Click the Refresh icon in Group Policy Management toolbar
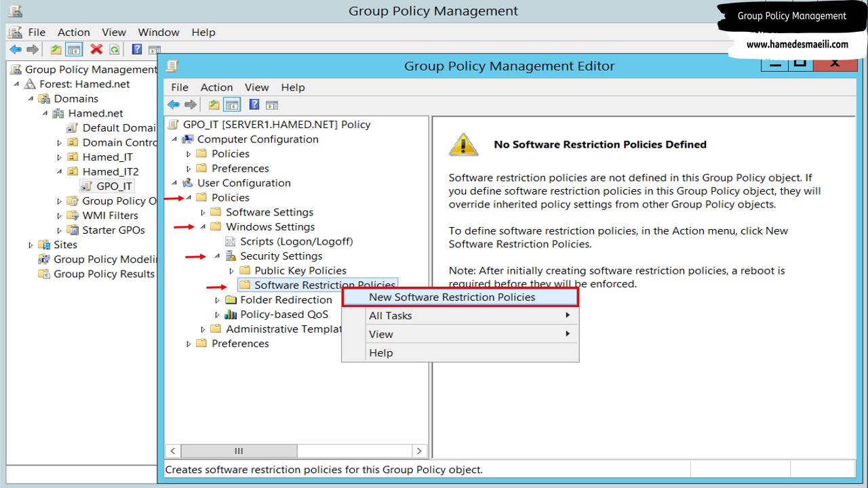 click(x=115, y=49)
